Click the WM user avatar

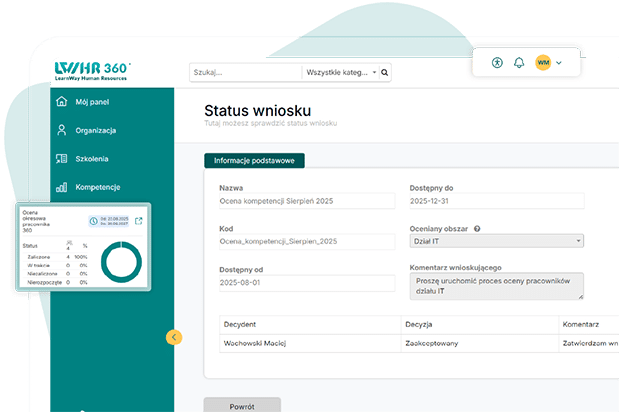click(543, 62)
